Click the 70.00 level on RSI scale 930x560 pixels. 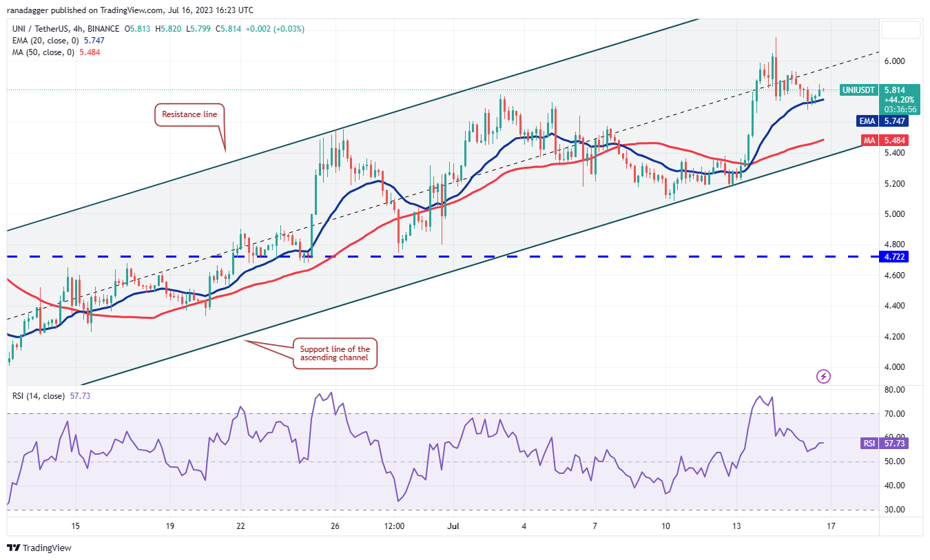pyautogui.click(x=894, y=414)
